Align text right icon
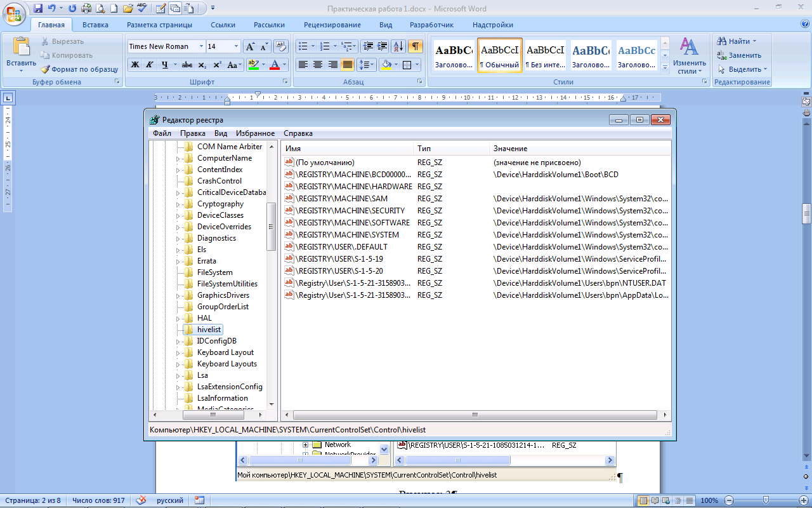Viewport: 812px width, 508px height. point(332,65)
